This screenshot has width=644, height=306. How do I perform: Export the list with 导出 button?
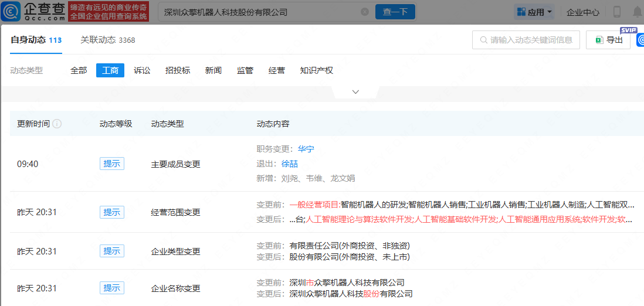coord(608,40)
